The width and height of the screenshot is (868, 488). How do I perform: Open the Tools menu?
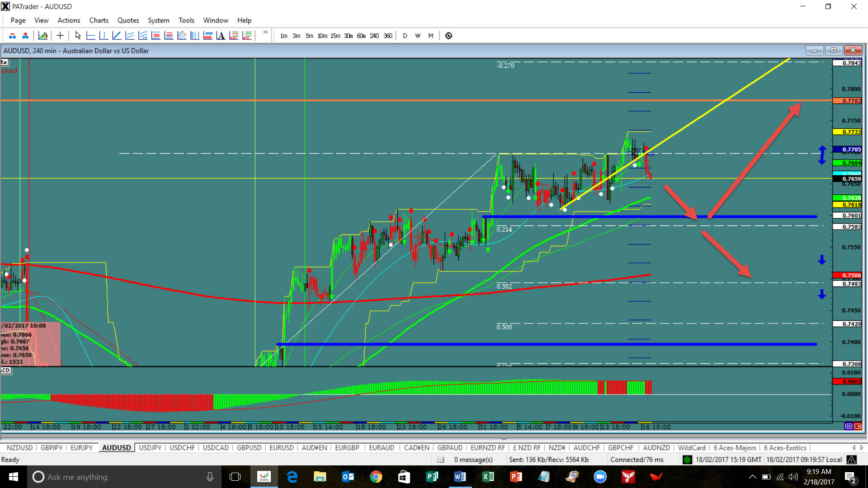click(x=186, y=20)
